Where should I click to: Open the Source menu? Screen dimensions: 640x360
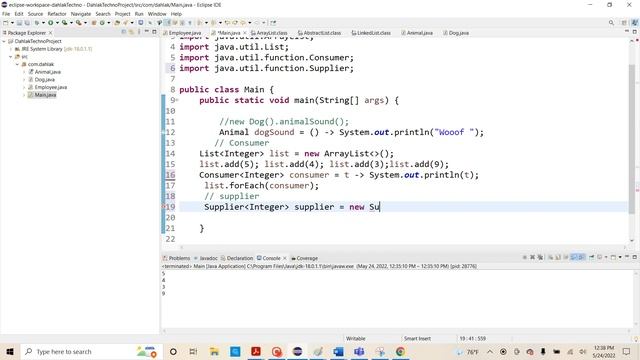[35, 14]
